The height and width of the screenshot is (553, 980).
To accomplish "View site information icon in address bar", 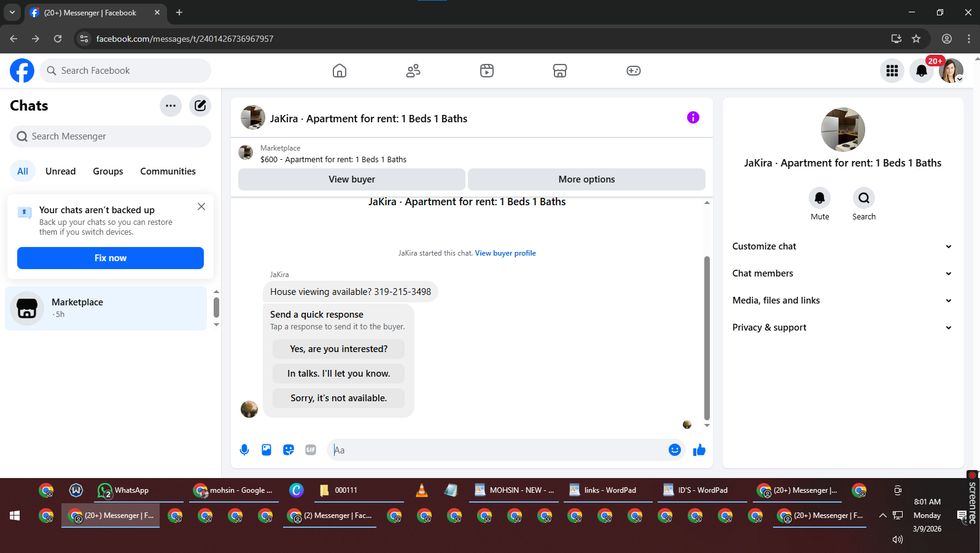I will (84, 39).
